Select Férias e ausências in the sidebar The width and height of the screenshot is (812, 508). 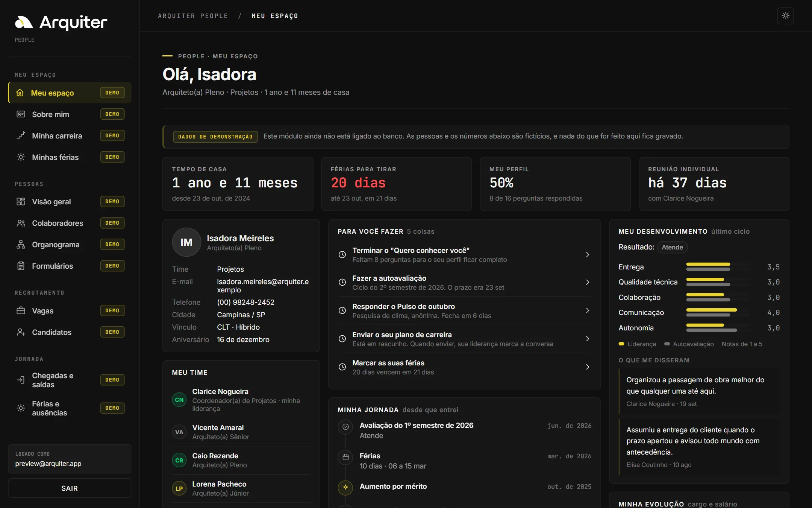coord(70,408)
